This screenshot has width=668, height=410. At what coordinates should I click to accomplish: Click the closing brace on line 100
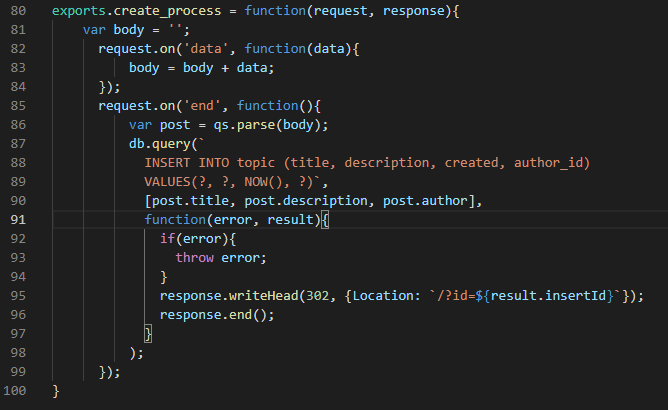click(55, 391)
